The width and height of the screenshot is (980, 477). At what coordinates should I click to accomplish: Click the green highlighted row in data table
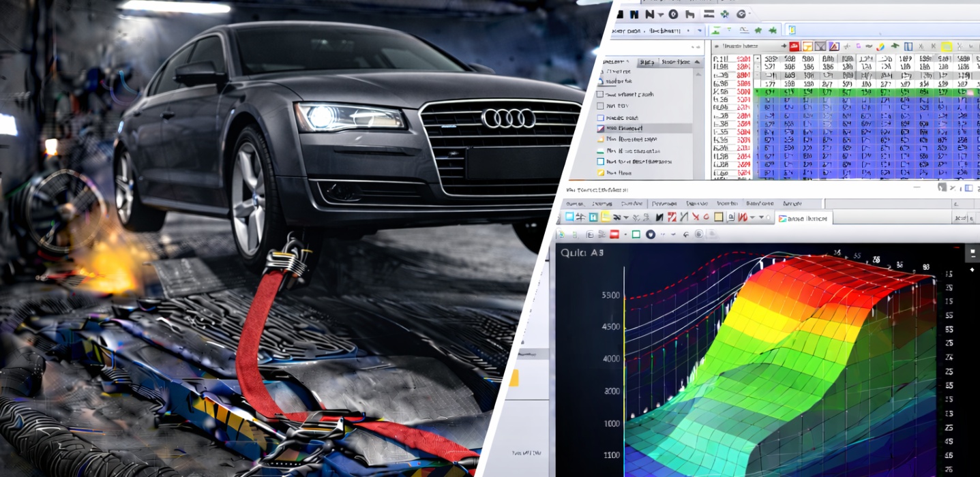pos(866,92)
